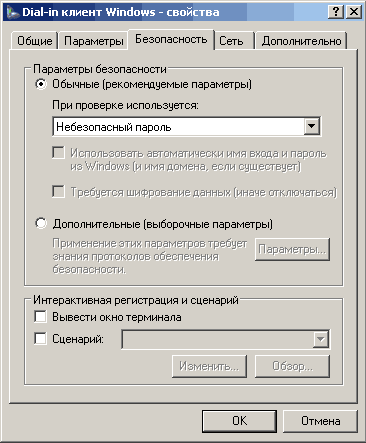Switch to the Общие tab
The width and height of the screenshot is (366, 443).
point(34,41)
